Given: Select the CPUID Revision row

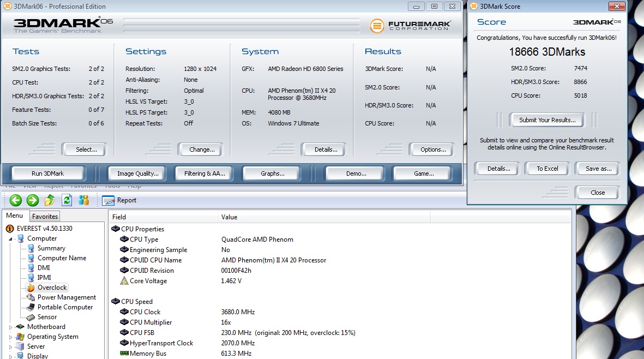Looking at the screenshot, I should click(x=340, y=271).
